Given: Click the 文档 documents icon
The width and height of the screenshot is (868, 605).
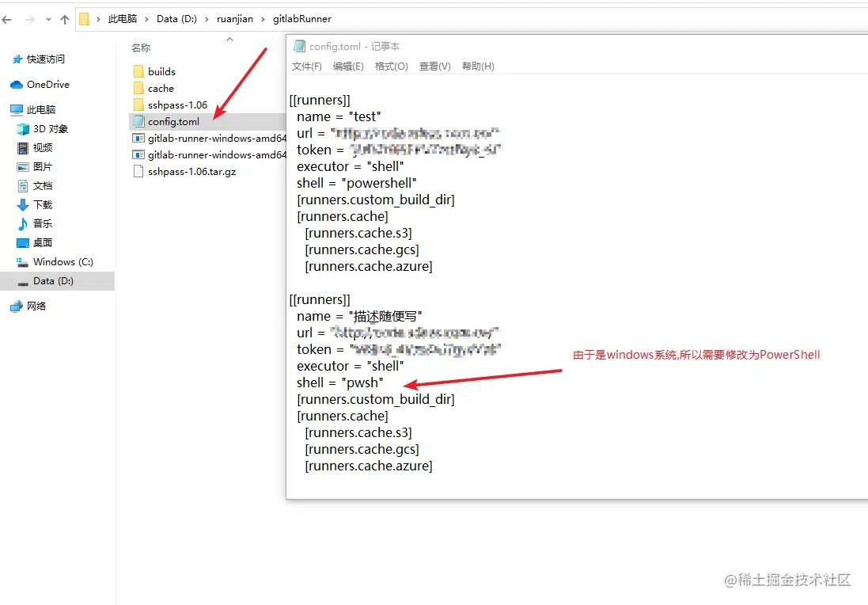Looking at the screenshot, I should [x=23, y=185].
